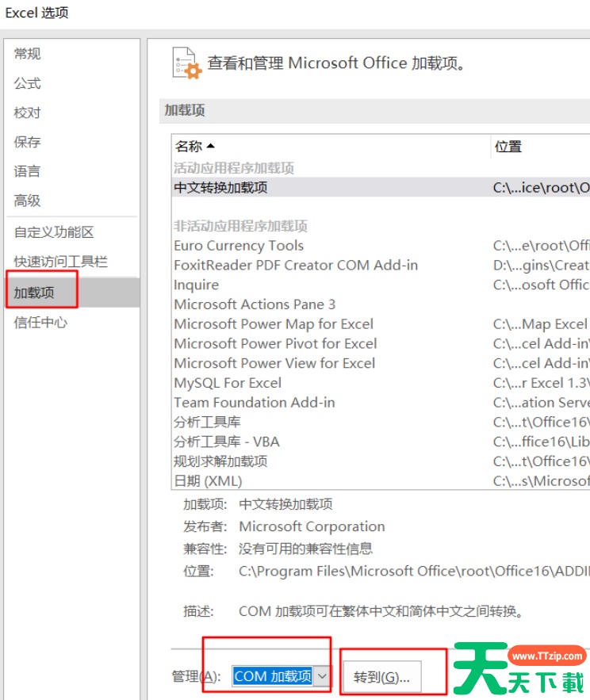Click the C:\Program Files location path text
The width and height of the screenshot is (590, 700).
pyautogui.click(x=415, y=571)
